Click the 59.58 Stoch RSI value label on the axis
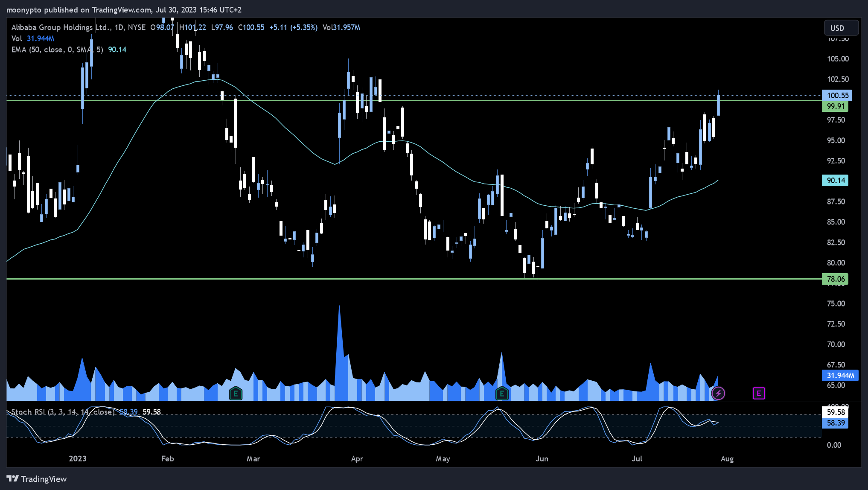868x490 pixels. tap(835, 412)
